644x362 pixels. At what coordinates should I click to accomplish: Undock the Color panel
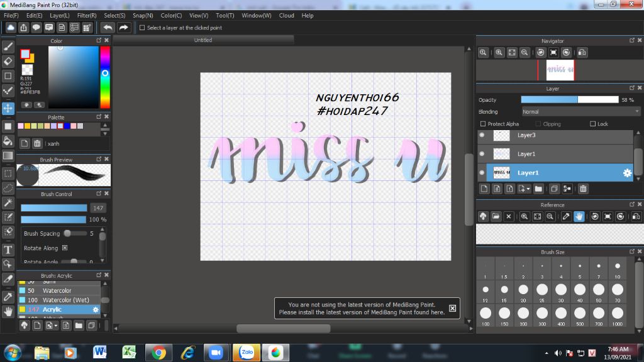(x=99, y=40)
